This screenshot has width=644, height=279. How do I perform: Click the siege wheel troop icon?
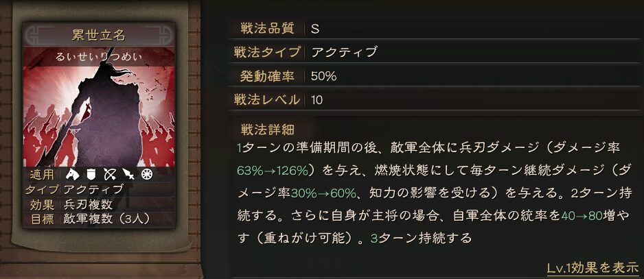pyautogui.click(x=146, y=174)
